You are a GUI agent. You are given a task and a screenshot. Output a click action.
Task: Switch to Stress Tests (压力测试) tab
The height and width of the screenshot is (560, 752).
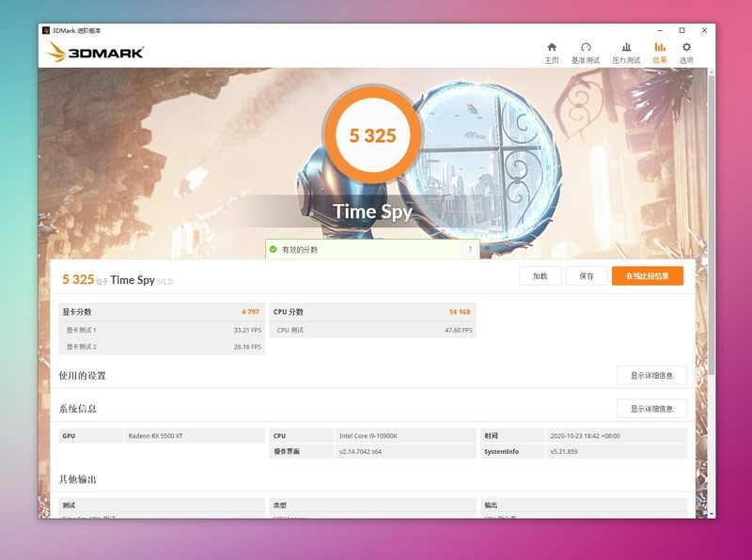click(626, 53)
